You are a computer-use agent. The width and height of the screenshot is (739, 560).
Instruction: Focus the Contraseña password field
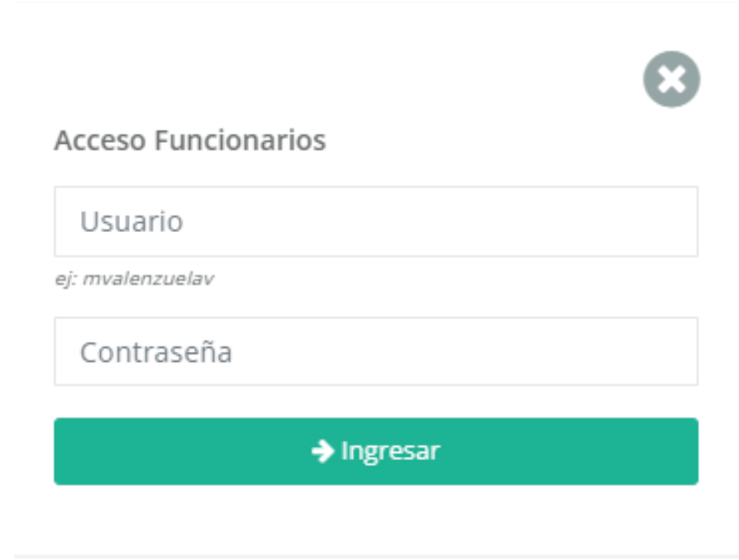376,351
